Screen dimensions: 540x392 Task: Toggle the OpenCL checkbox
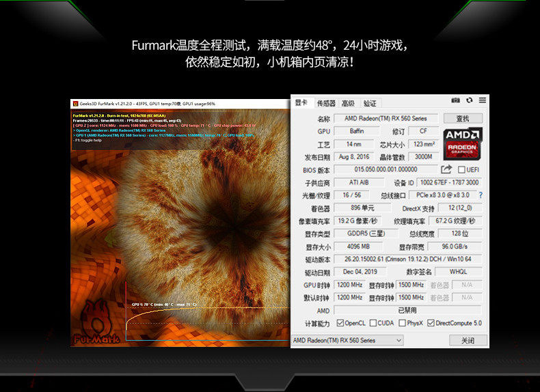point(340,323)
